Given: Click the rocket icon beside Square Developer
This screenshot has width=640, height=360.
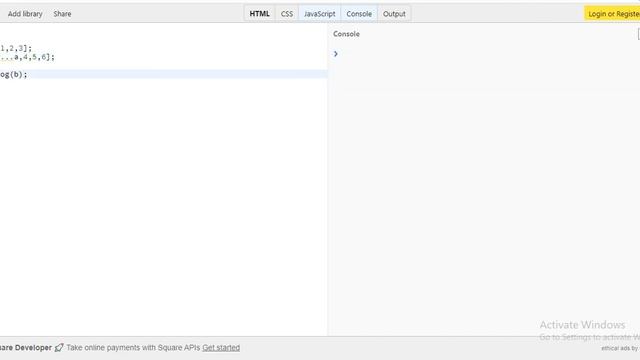Looking at the screenshot, I should pyautogui.click(x=59, y=347).
